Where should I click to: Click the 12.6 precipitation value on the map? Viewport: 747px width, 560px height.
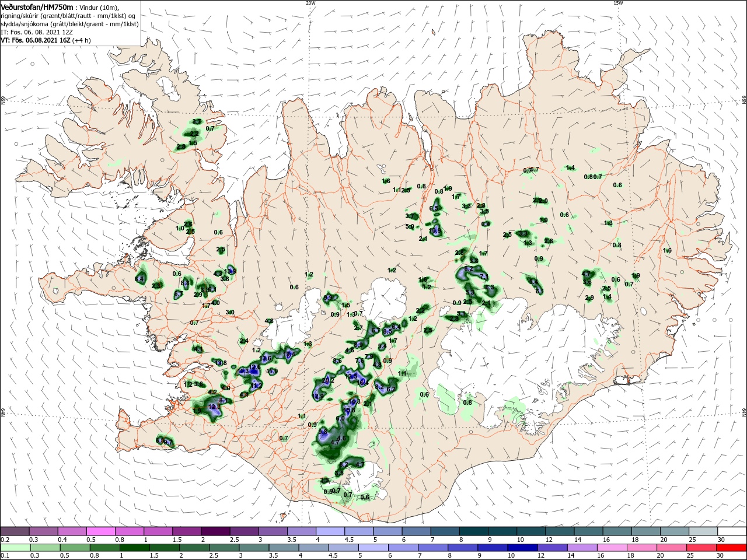point(254,367)
